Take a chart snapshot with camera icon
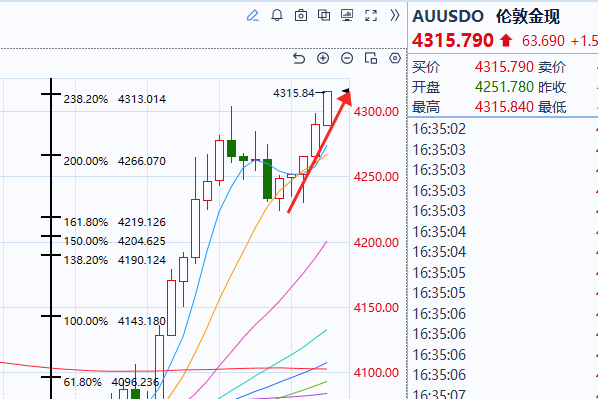The height and width of the screenshot is (399, 598). click(x=301, y=16)
